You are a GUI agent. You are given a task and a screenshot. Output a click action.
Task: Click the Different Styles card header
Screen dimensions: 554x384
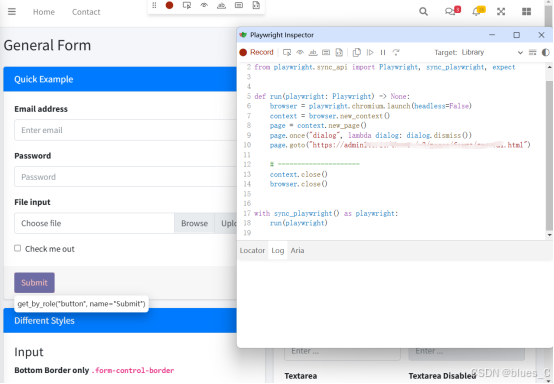[120, 320]
